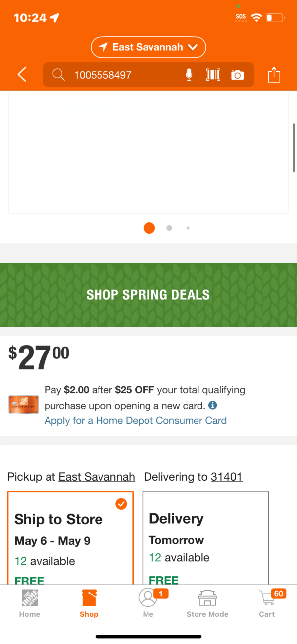Image resolution: width=297 pixels, height=644 pixels.
Task: Select the Ship to Store option
Action: (x=70, y=537)
